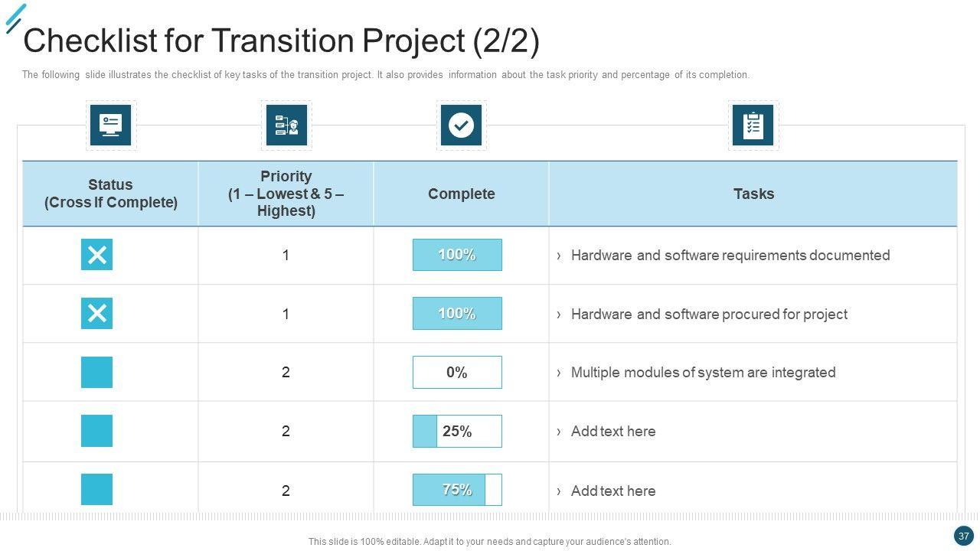The image size is (980, 551).
Task: Click the 0% completion progress bar
Action: (457, 373)
